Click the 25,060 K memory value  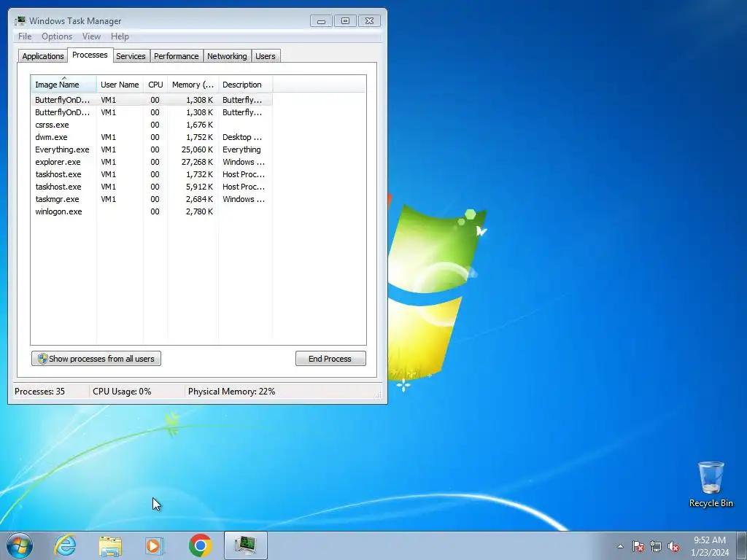[x=197, y=149]
